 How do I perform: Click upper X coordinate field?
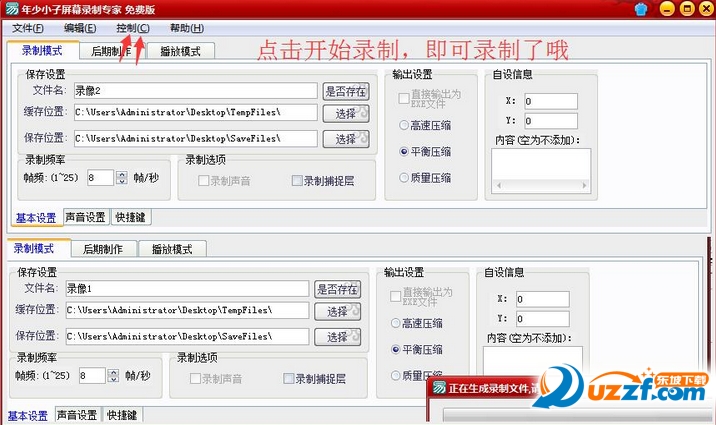[551, 101]
